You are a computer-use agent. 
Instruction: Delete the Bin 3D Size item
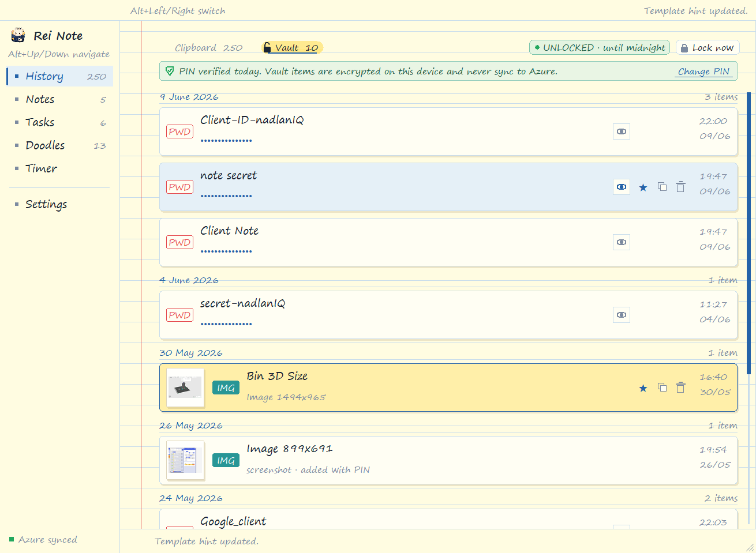(x=680, y=388)
